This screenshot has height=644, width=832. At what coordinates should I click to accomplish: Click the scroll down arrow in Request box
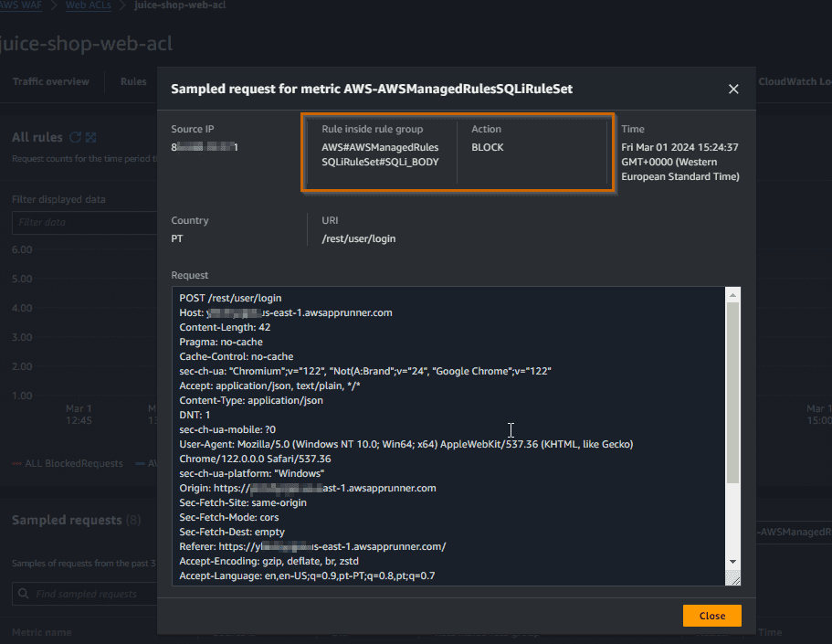pos(732,561)
